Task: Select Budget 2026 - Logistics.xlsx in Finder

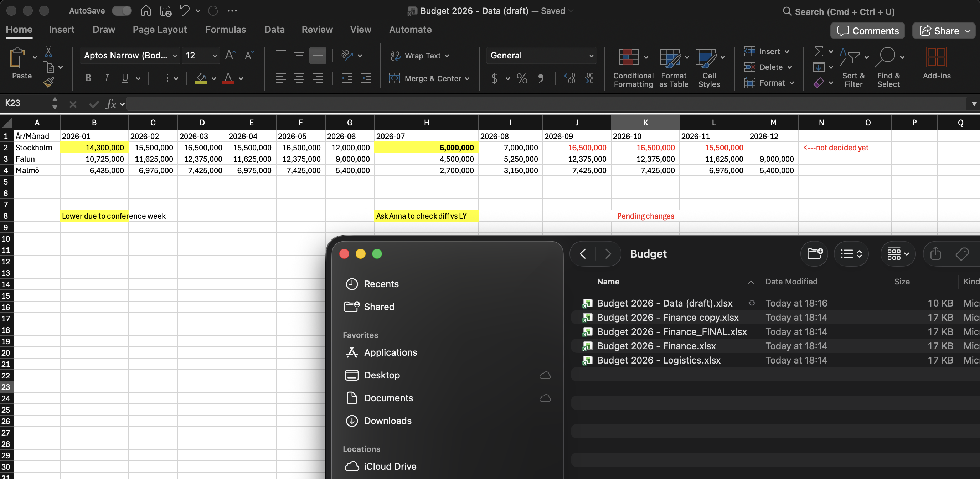Action: click(x=659, y=360)
